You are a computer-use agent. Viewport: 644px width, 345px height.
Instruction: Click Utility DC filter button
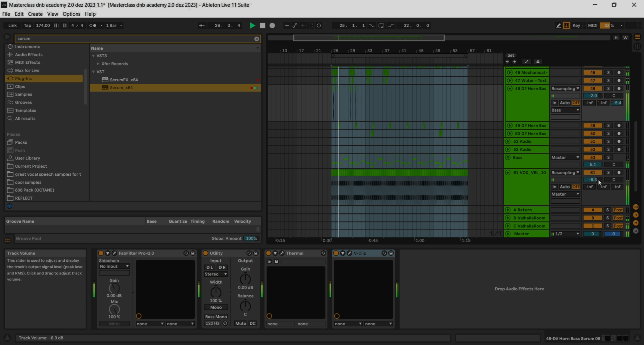tap(252, 324)
